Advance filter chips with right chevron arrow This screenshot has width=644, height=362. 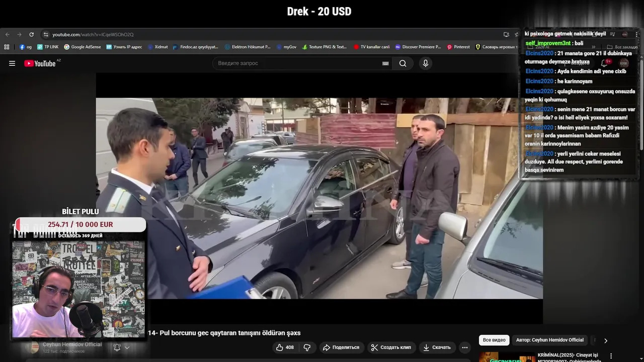[606, 340]
